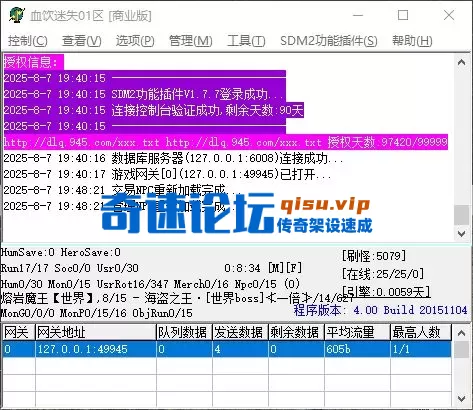The height and width of the screenshot is (410, 473).
Task: Click the 网关地址 column header
Action: click(x=96, y=332)
